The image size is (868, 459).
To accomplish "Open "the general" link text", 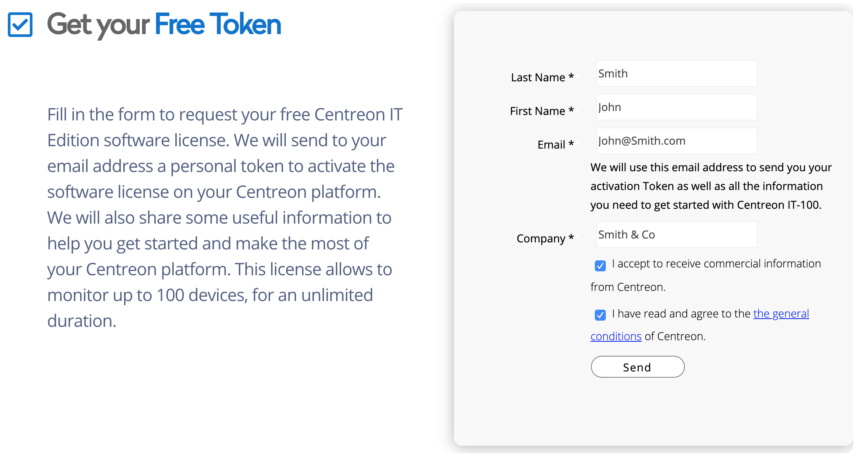I will click(781, 314).
